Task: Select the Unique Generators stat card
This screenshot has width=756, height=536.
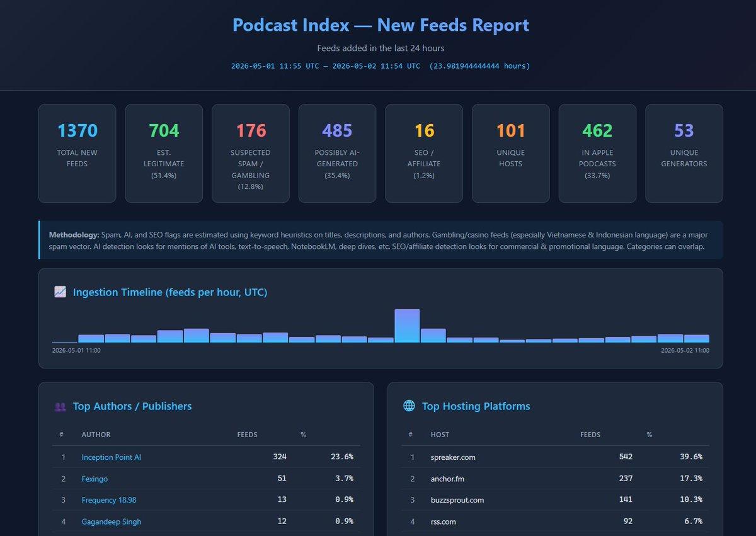Action: (x=684, y=154)
